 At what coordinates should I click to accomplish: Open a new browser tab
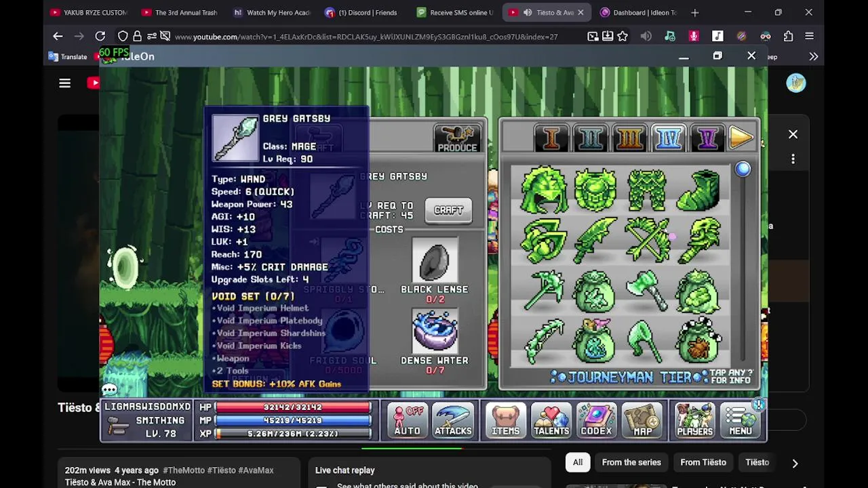coord(694,12)
